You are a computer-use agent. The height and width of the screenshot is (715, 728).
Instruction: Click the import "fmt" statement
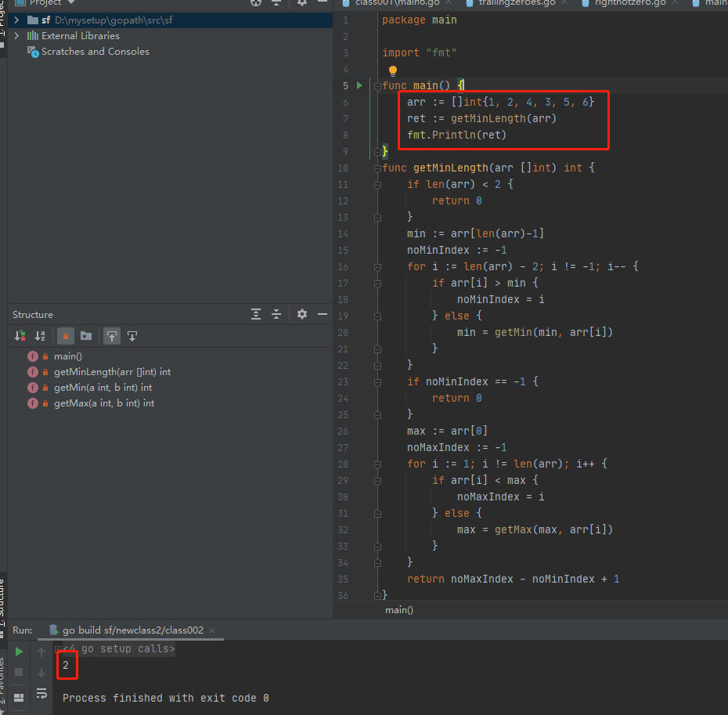[x=420, y=53]
